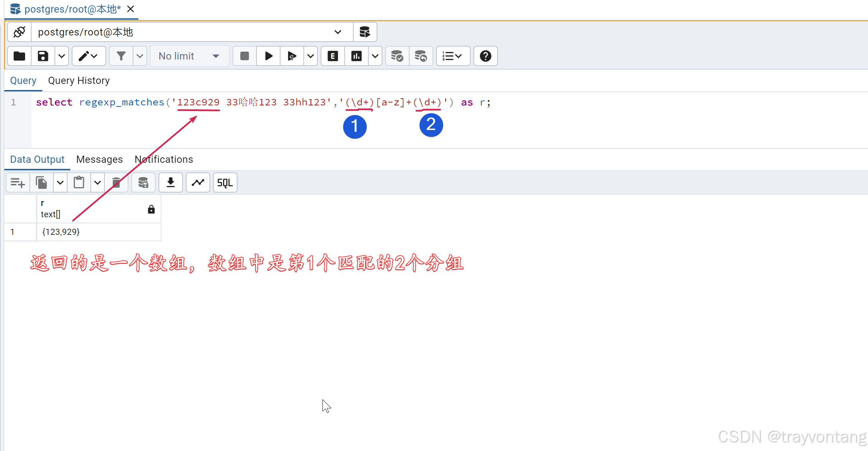
Task: Click the Copy rows icon
Action: click(x=40, y=182)
